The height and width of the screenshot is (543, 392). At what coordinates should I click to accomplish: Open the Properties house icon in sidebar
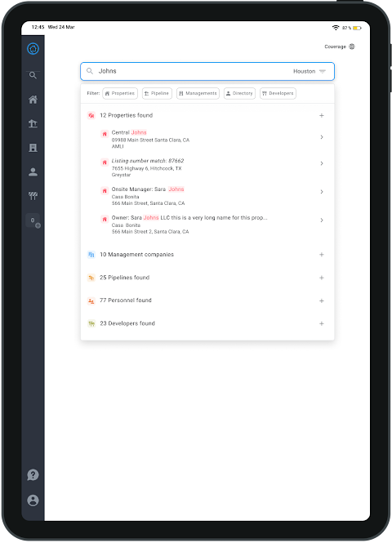(33, 100)
